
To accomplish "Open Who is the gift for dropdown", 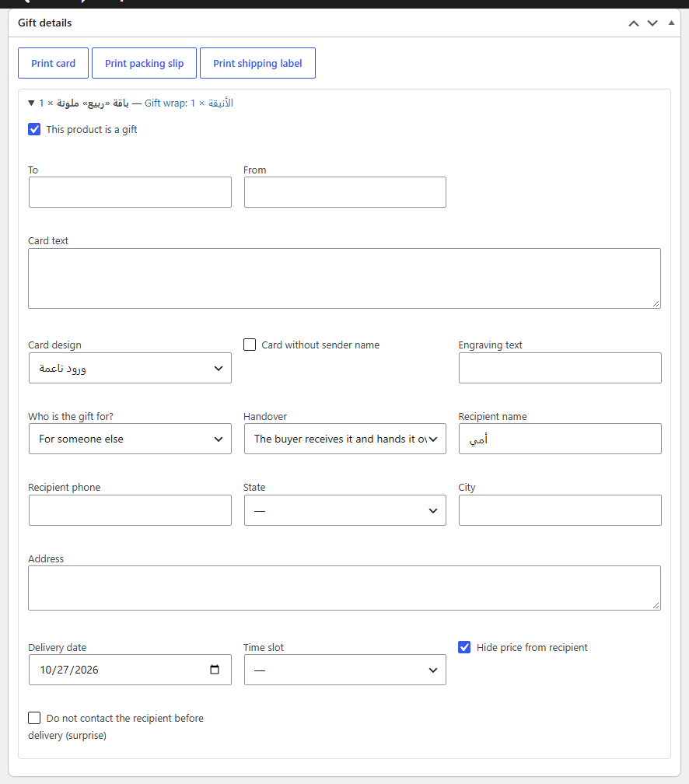I will coord(130,439).
